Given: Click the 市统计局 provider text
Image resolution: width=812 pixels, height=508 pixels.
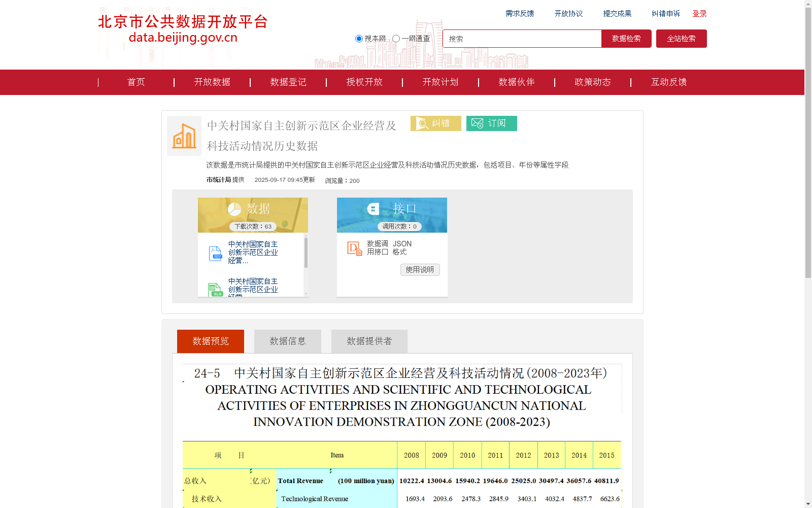Looking at the screenshot, I should pyautogui.click(x=219, y=180).
